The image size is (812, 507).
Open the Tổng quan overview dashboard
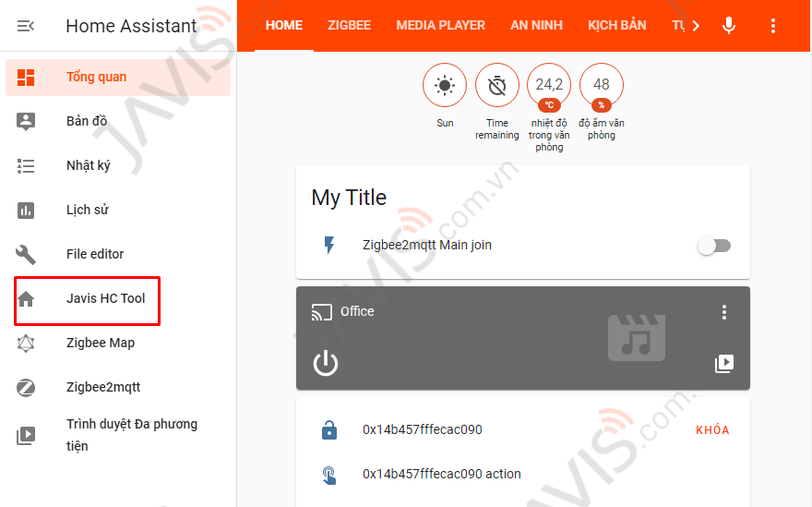coord(118,78)
